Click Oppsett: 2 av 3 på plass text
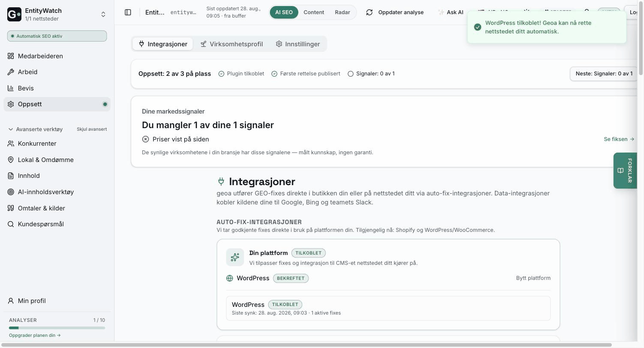644x348 pixels. (174, 74)
